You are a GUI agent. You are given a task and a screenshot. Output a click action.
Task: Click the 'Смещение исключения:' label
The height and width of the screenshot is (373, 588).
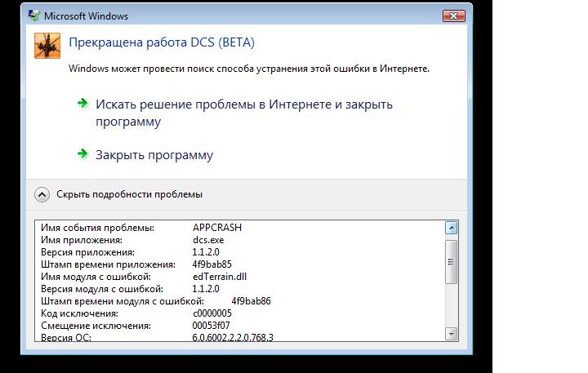pyautogui.click(x=96, y=326)
